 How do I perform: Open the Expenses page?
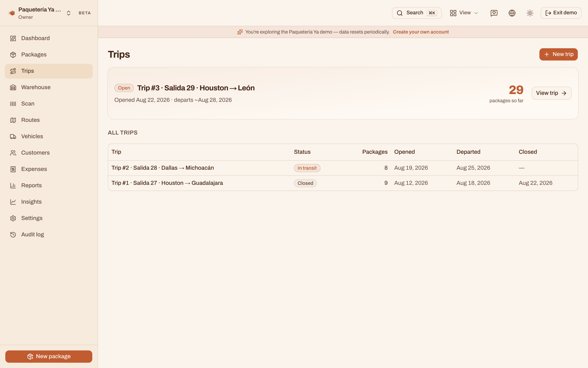(49, 169)
